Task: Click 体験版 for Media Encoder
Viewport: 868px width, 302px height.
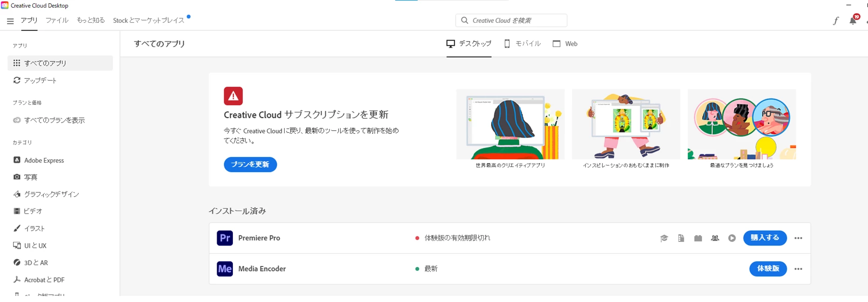Action: click(x=768, y=269)
